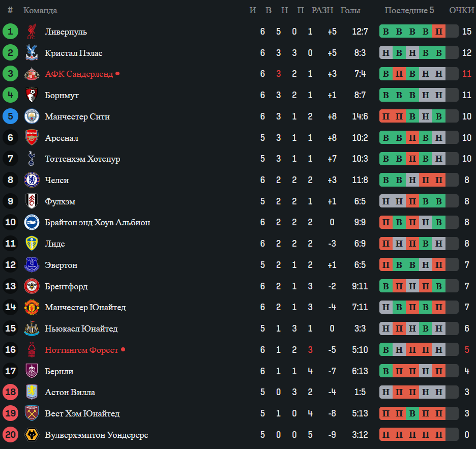
Task: Open the Manchester City badge icon
Action: [x=32, y=116]
